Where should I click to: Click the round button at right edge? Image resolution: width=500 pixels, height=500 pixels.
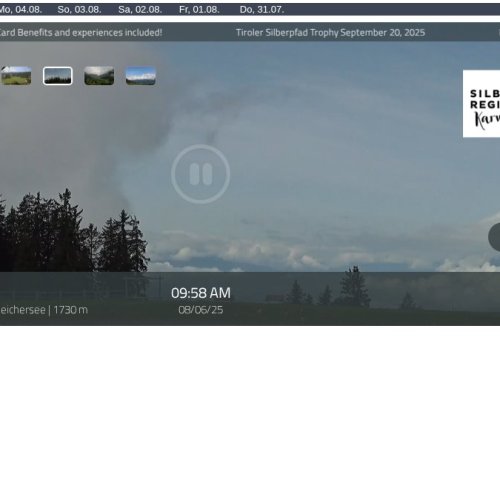click(x=494, y=237)
